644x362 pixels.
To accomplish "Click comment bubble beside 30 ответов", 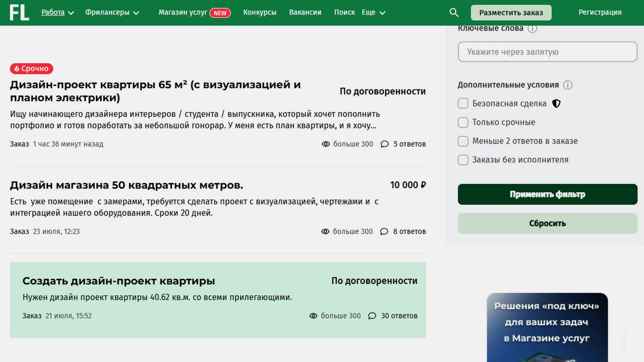I will point(372,316).
